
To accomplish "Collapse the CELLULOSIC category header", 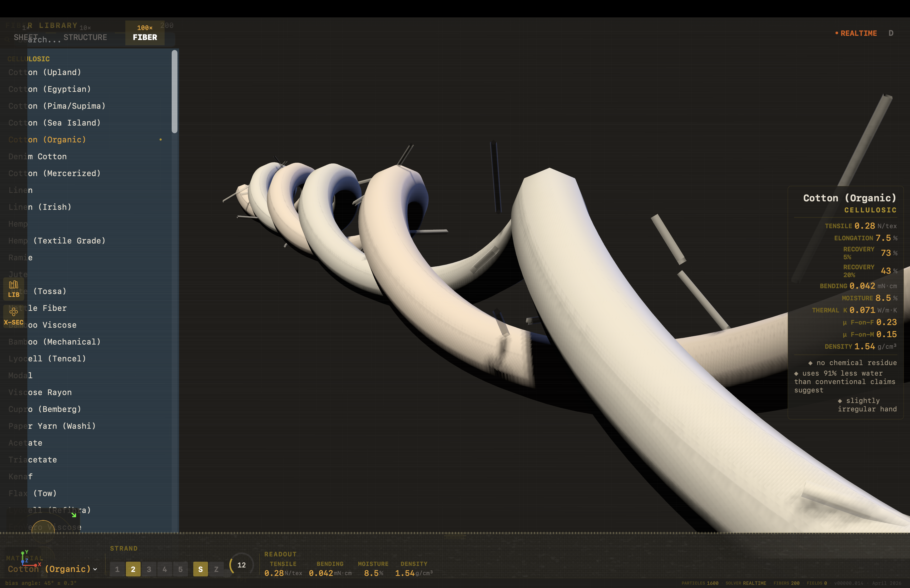I will (x=28, y=59).
